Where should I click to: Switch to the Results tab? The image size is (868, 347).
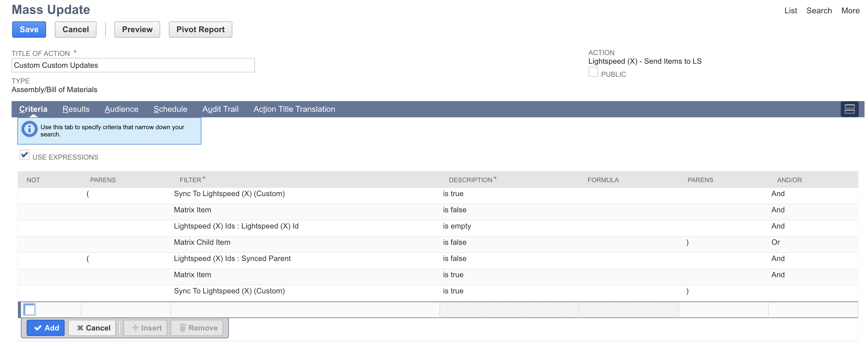(76, 109)
